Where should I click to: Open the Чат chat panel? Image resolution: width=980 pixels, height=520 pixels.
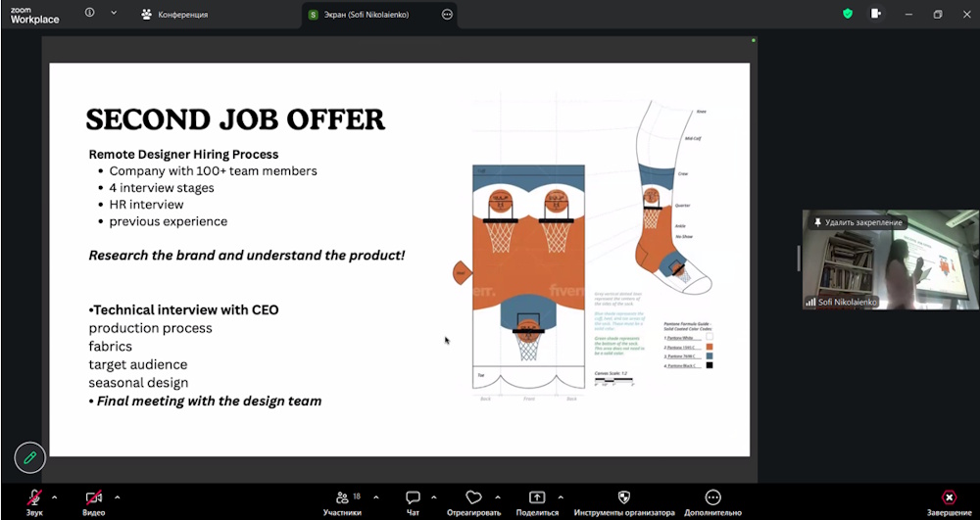coord(413,497)
